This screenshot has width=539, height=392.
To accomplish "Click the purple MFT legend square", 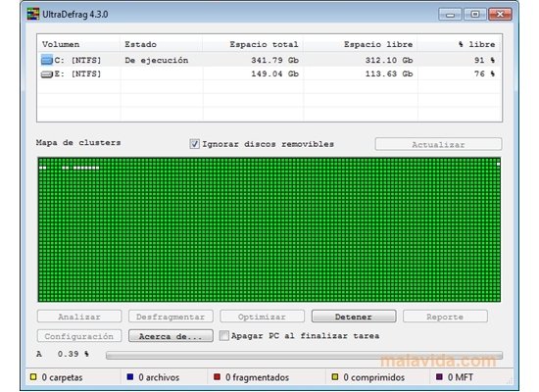I will tap(439, 377).
